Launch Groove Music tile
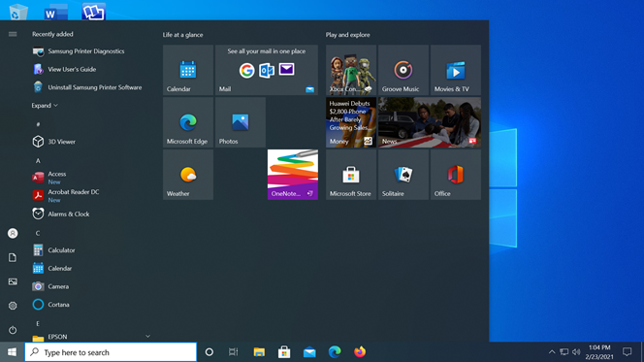This screenshot has width=644, height=362. pyautogui.click(x=403, y=70)
